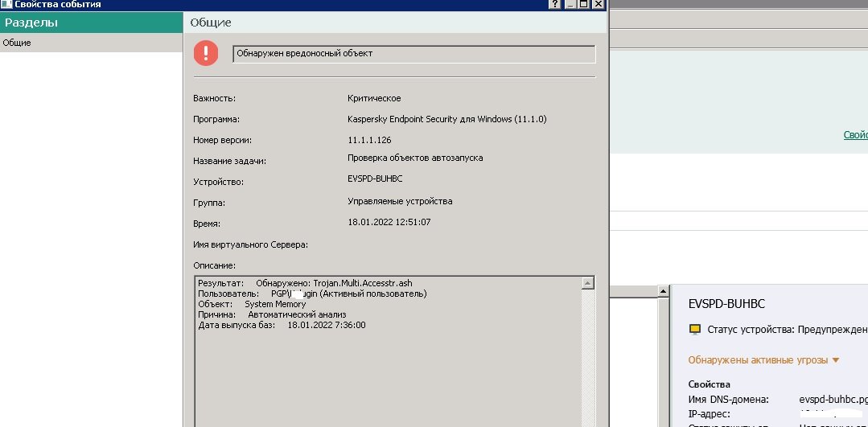This screenshot has width=868, height=427.
Task: Select the Общие section in Разделы list
Action: 92,43
